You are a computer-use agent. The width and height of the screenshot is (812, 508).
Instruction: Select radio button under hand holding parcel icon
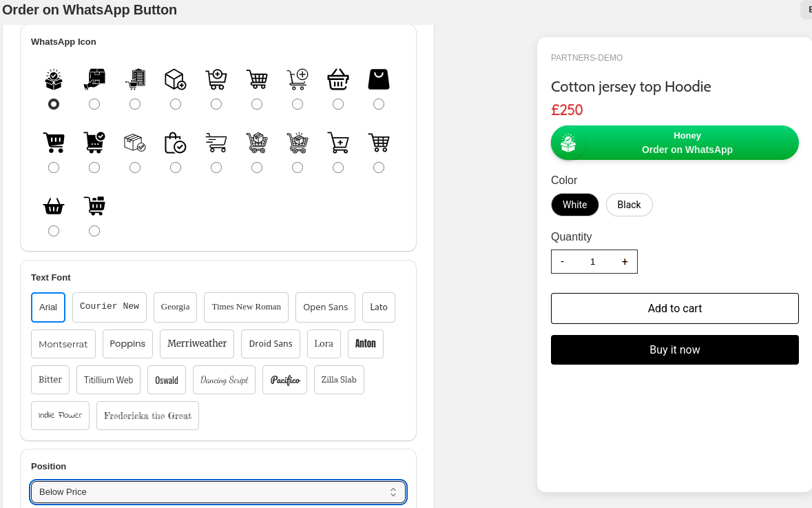pyautogui.click(x=94, y=104)
